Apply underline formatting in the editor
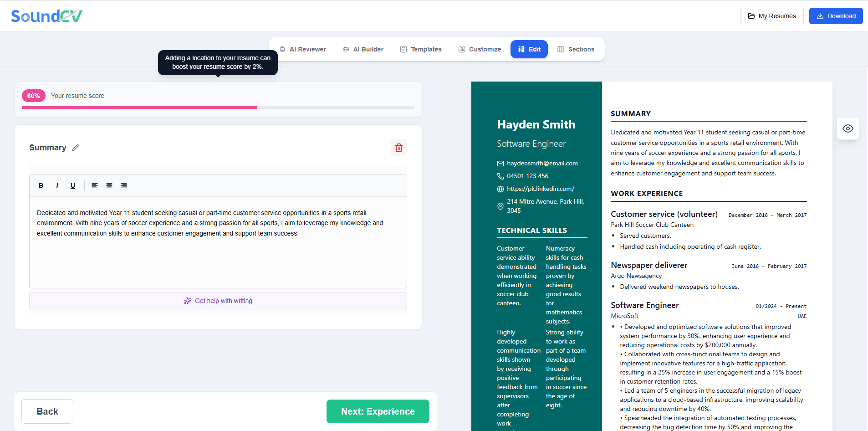The width and height of the screenshot is (868, 431). point(73,185)
